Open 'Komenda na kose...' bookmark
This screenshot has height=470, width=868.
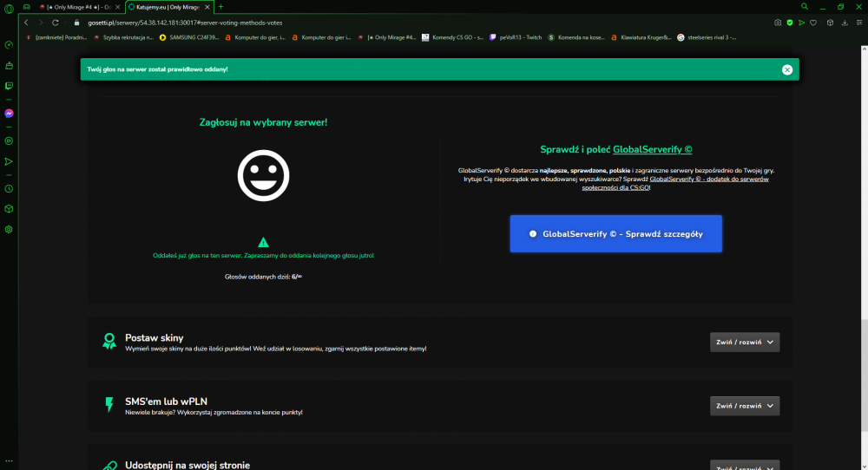pos(577,37)
